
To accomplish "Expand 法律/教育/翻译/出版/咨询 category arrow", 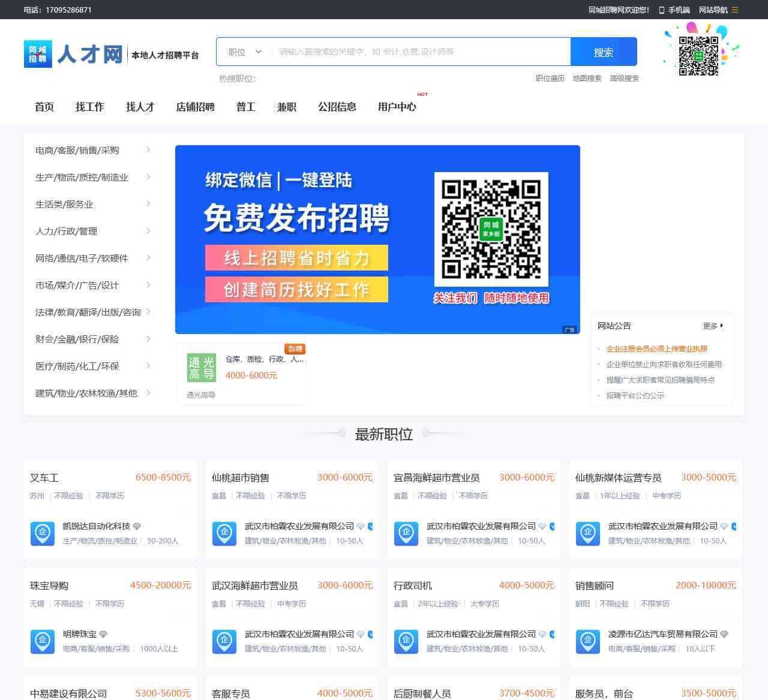I will [x=148, y=312].
